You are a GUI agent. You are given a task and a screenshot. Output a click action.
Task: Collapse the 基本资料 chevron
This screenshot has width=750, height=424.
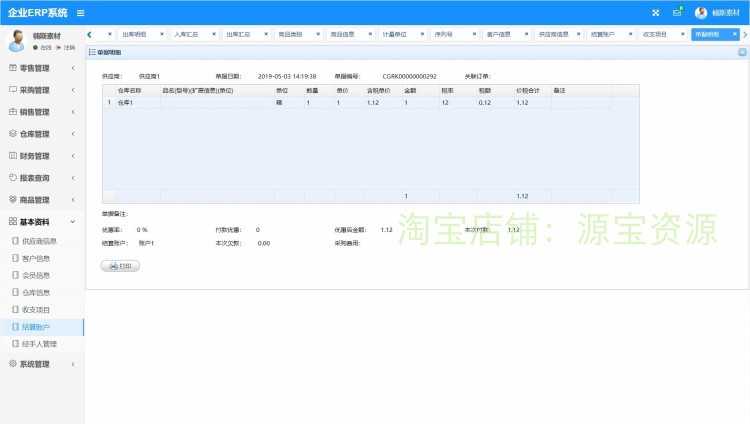73,222
